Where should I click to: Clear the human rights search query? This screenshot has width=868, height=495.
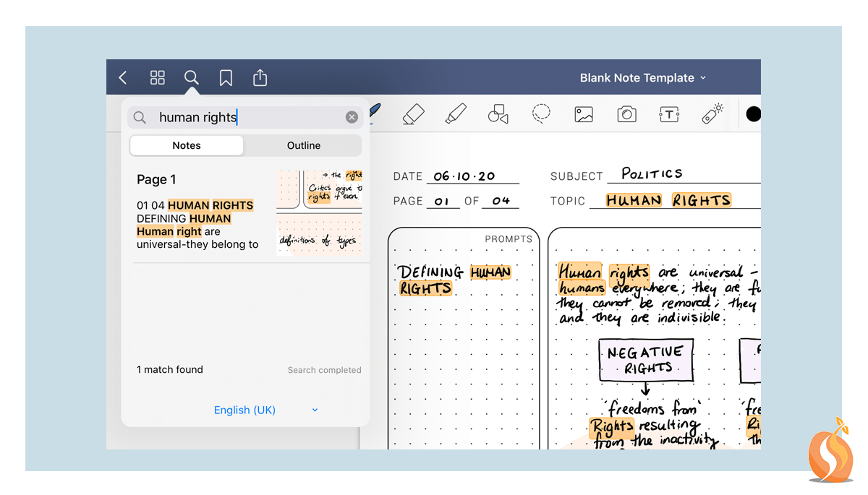pos(352,116)
